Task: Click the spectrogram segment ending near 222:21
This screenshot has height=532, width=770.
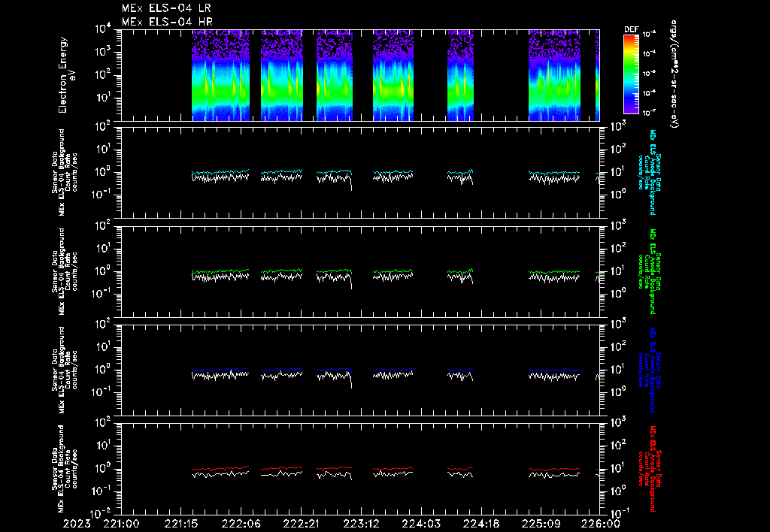Action: (281, 75)
